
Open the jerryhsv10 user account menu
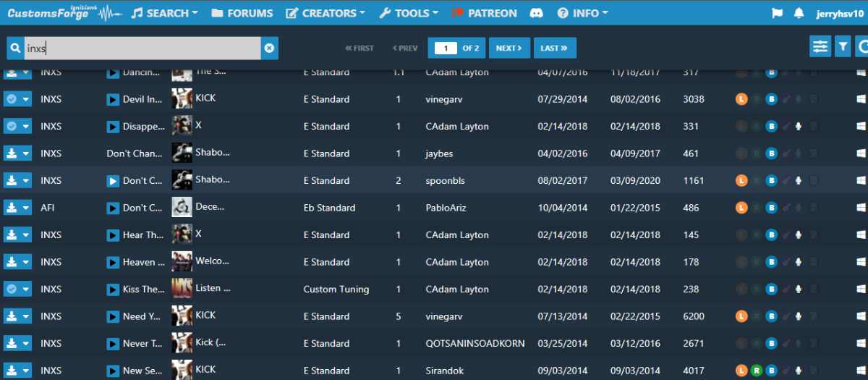(839, 13)
